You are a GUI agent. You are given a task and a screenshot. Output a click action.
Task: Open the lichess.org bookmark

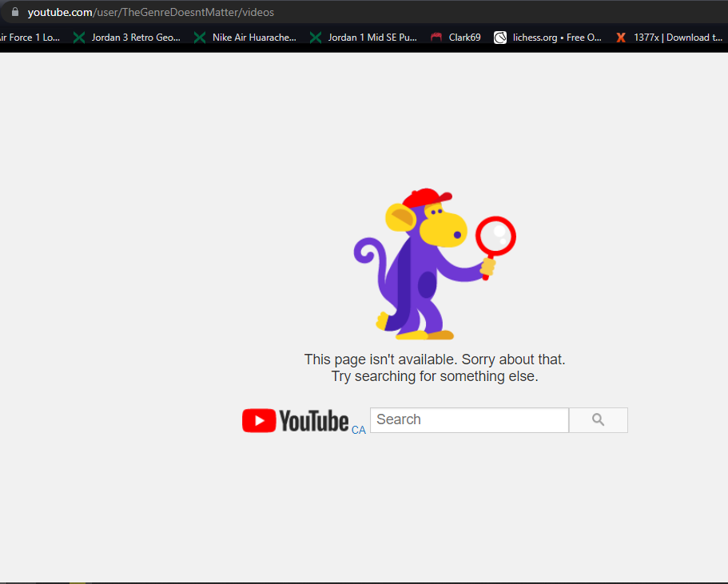pyautogui.click(x=557, y=38)
